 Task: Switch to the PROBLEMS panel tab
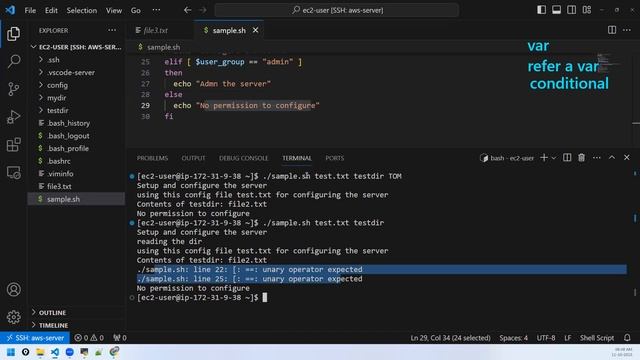click(152, 158)
